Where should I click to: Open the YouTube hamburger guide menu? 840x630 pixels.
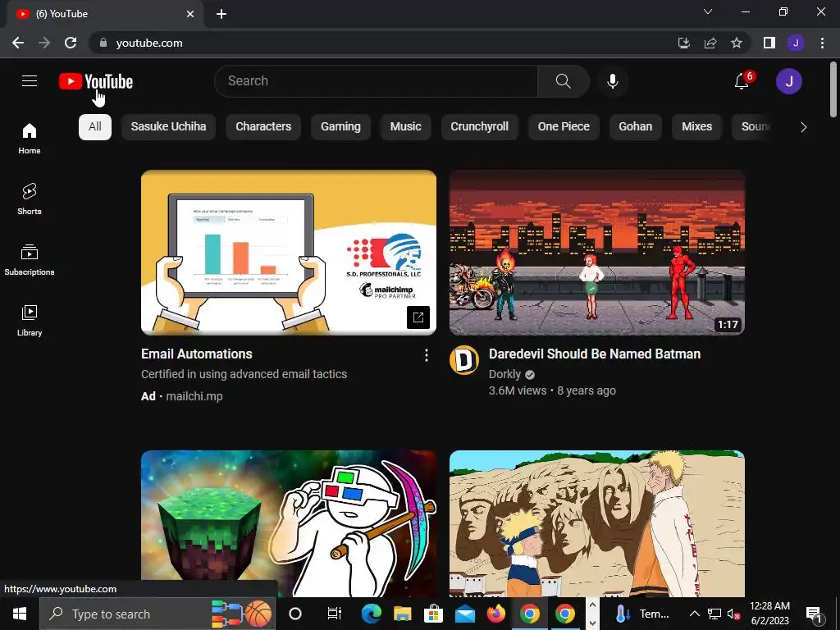click(30, 81)
